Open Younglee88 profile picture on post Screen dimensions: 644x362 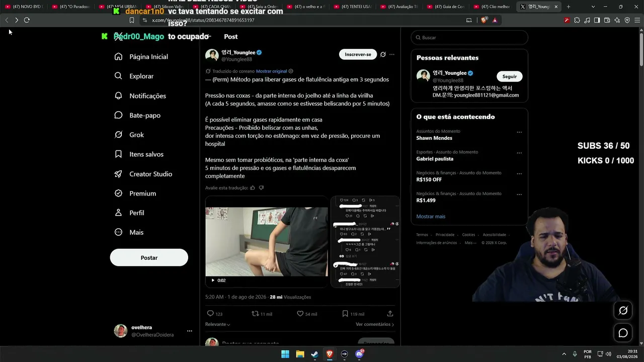click(x=212, y=55)
